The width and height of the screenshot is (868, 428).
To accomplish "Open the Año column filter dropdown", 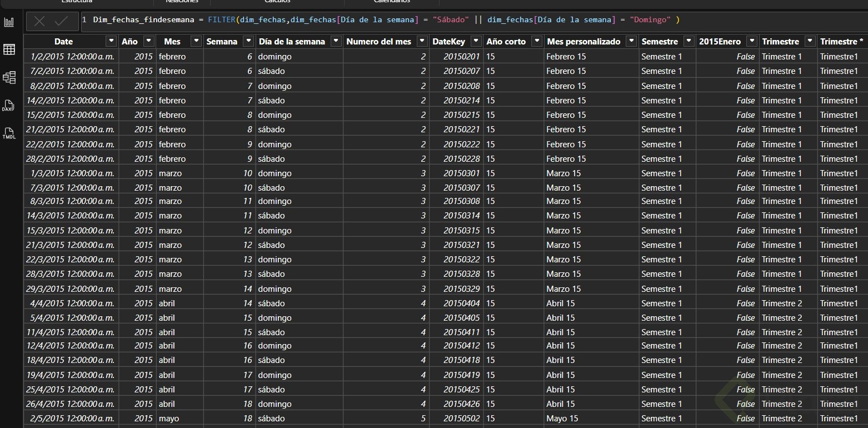I will 148,41.
